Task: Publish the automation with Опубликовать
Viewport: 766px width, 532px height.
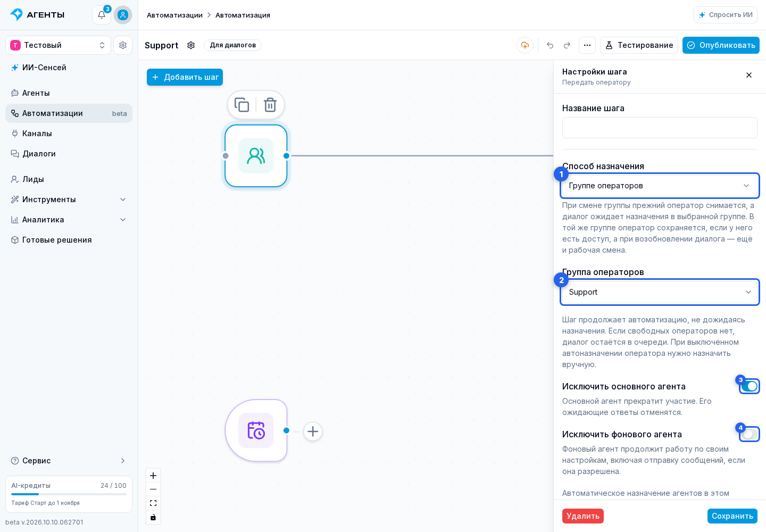Action: [x=721, y=45]
